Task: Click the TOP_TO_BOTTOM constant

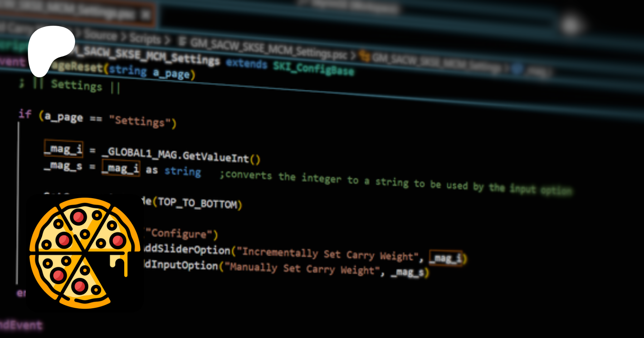Action: coord(197,203)
